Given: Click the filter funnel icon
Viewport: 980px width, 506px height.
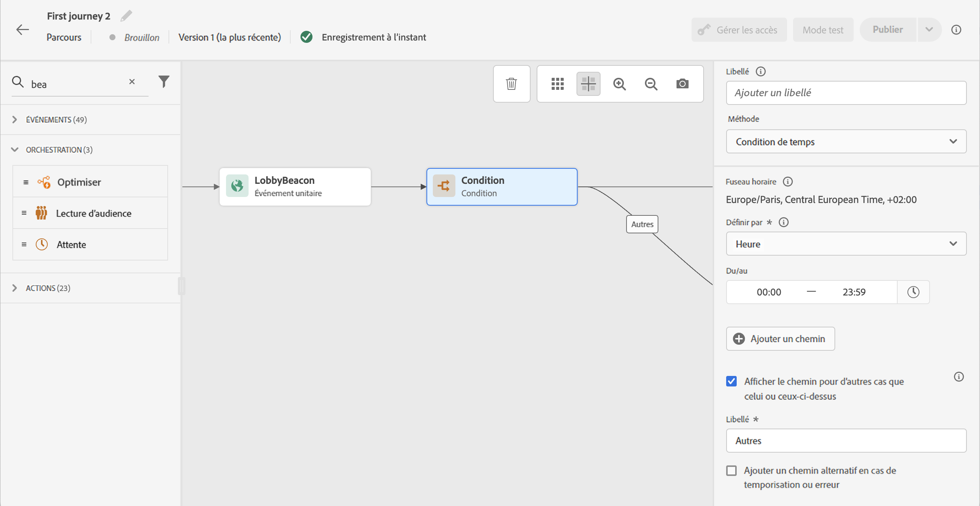Looking at the screenshot, I should (x=164, y=81).
